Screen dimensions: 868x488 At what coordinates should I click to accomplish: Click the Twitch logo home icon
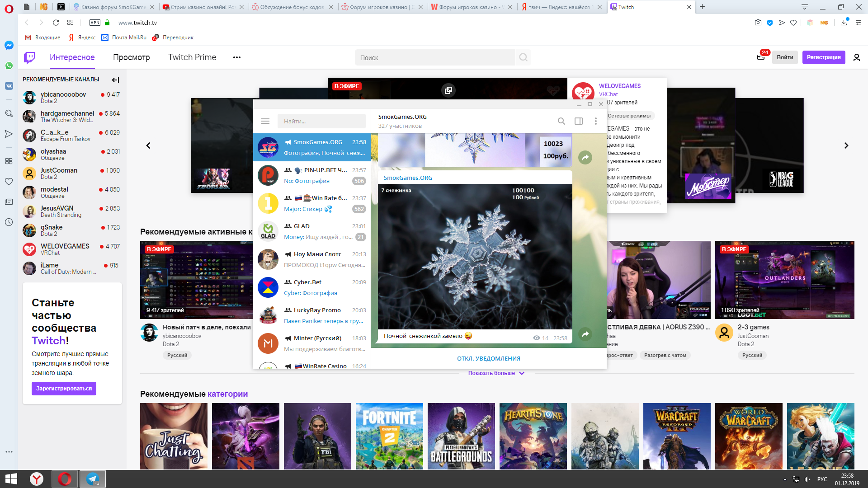click(x=29, y=57)
